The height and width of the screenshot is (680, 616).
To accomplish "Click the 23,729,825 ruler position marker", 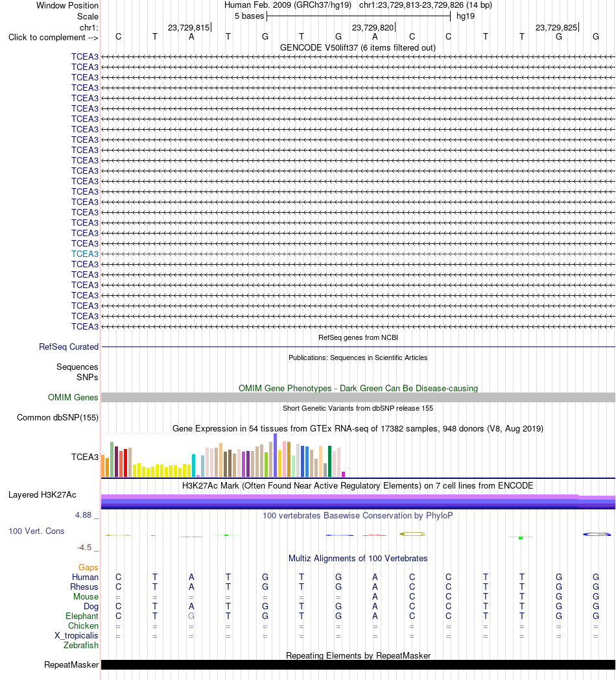I will tap(556, 28).
